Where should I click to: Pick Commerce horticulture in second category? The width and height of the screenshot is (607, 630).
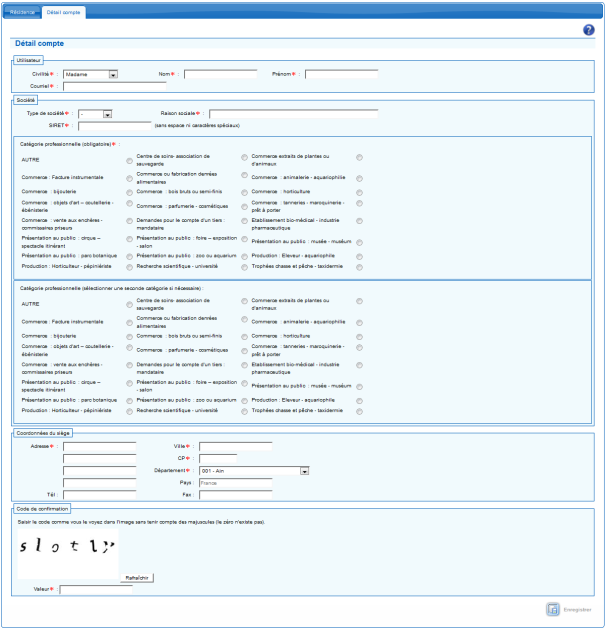(x=360, y=337)
